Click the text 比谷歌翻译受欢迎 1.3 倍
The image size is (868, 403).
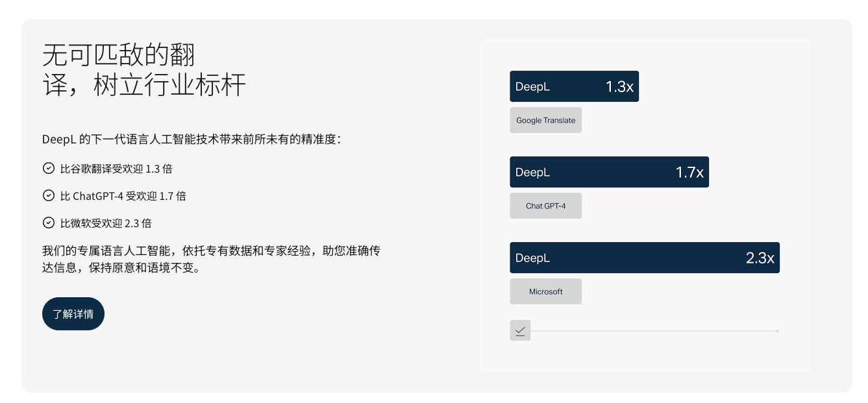116,169
